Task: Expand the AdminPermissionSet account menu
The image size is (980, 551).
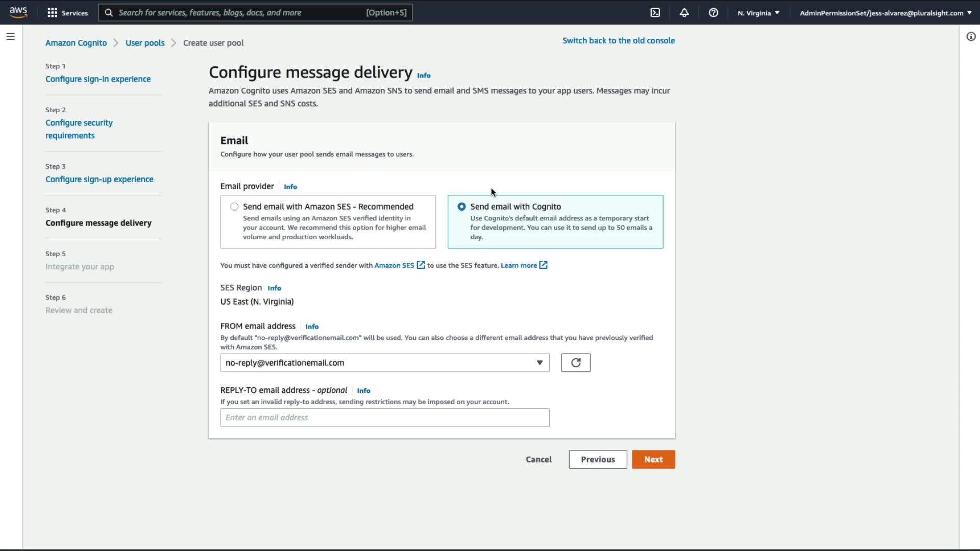Action: pyautogui.click(x=885, y=13)
